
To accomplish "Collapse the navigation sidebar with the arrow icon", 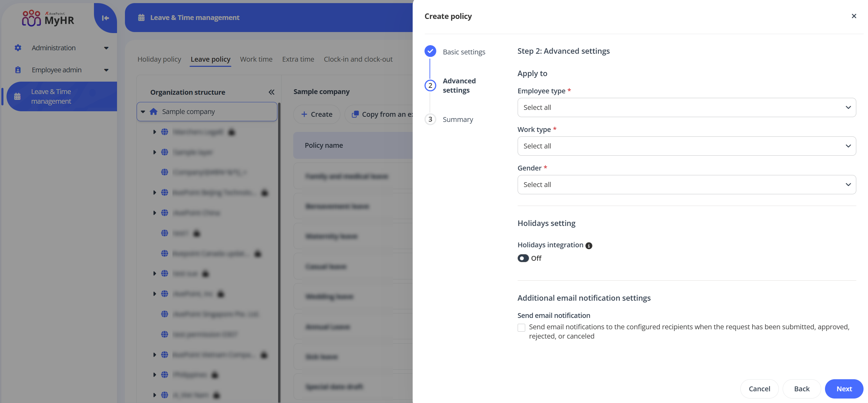I will pyautogui.click(x=105, y=18).
